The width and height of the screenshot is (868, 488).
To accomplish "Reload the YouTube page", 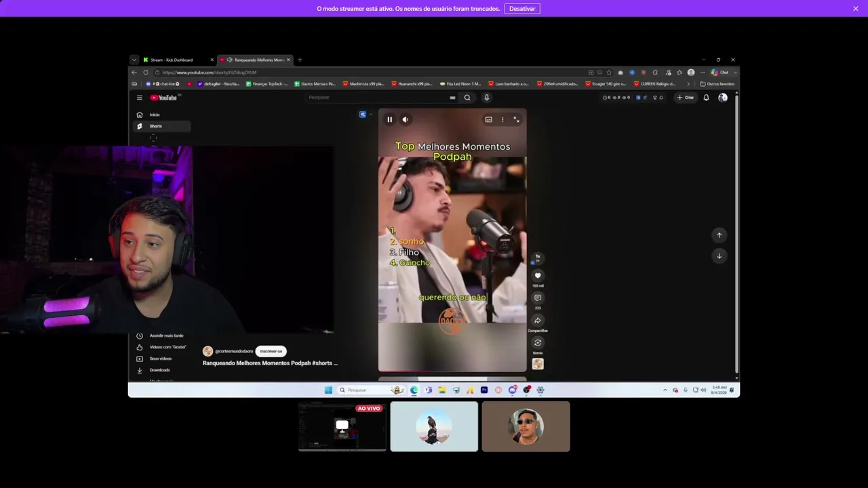I will [145, 73].
